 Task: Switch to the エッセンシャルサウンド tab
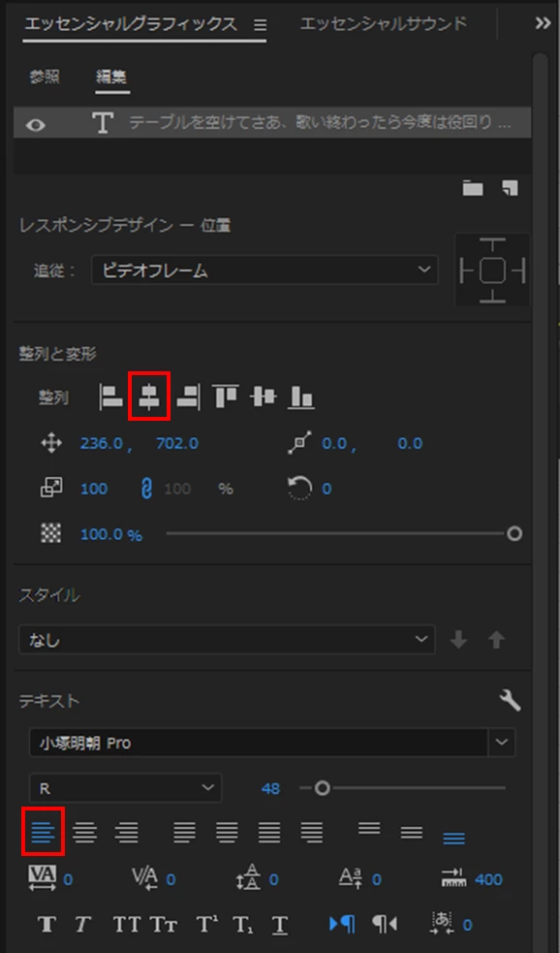[384, 23]
